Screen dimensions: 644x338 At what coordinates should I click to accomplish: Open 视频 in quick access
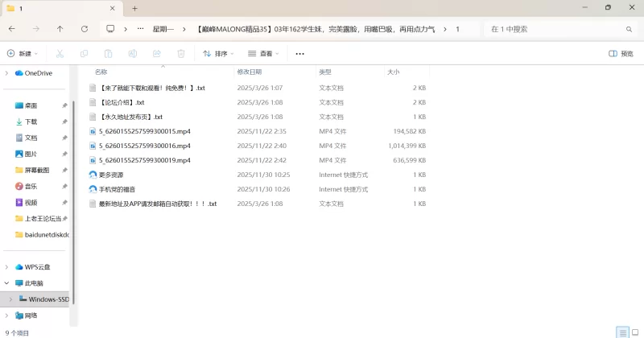point(31,203)
